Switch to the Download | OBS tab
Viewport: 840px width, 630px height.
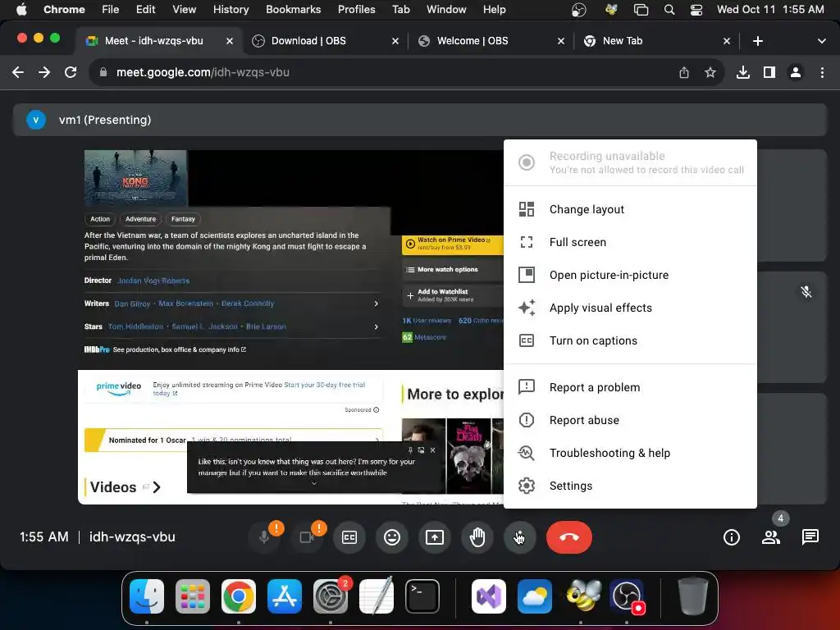pos(326,41)
